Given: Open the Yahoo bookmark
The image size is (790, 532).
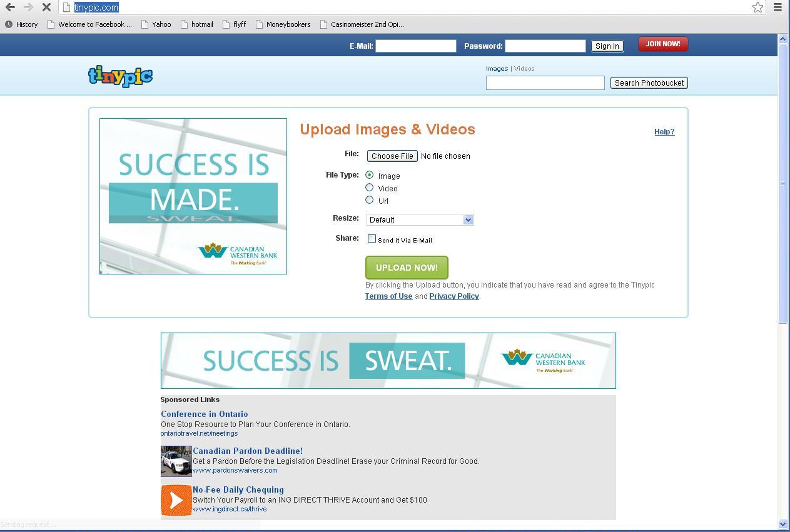Looking at the screenshot, I should click(156, 24).
